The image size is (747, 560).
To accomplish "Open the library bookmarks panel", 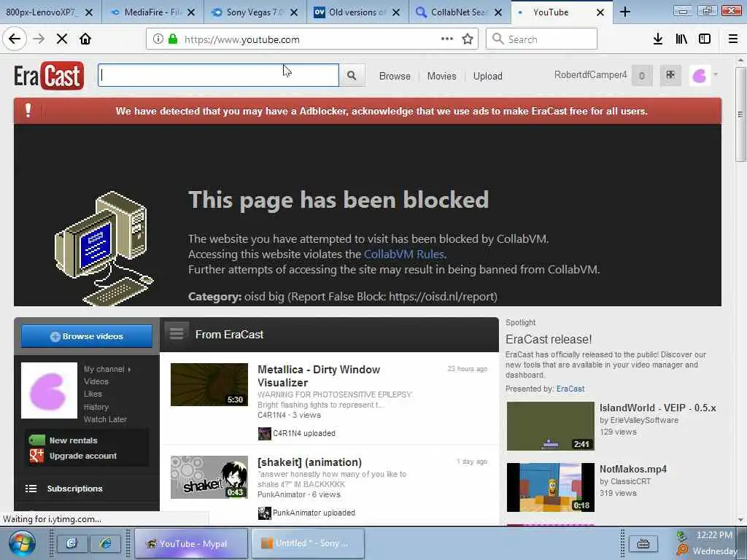I will click(x=681, y=39).
